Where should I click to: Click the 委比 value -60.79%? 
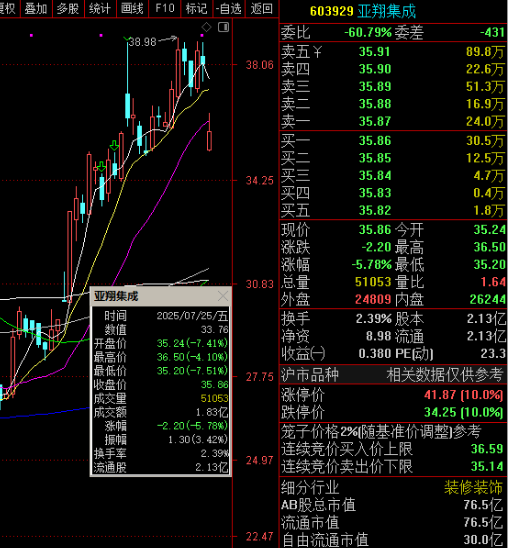(368, 33)
